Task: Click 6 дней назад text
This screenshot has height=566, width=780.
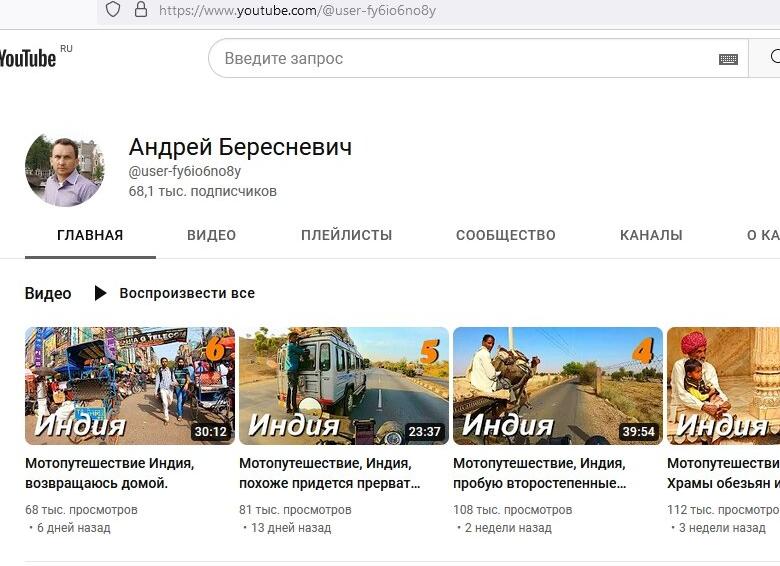Action: pyautogui.click(x=74, y=528)
